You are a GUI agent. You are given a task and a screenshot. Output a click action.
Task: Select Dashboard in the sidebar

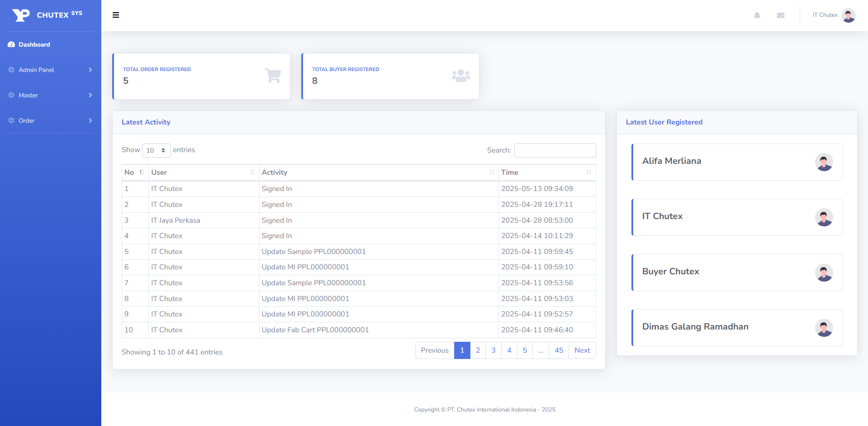(x=34, y=44)
